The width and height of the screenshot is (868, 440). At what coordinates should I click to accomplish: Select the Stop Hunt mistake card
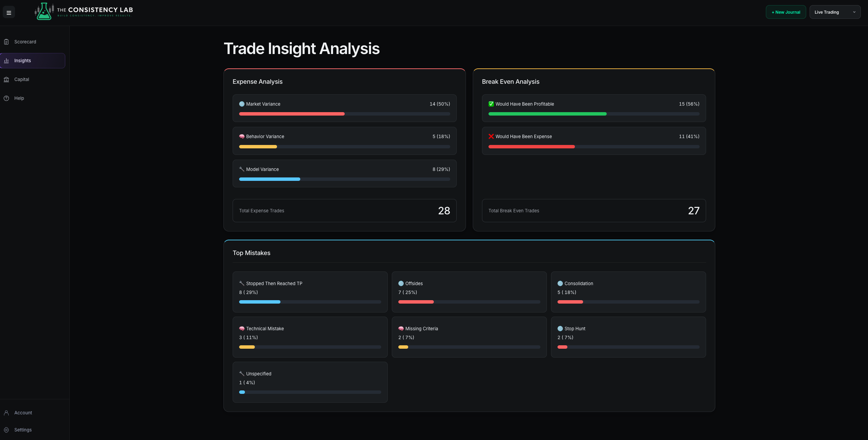pos(628,337)
